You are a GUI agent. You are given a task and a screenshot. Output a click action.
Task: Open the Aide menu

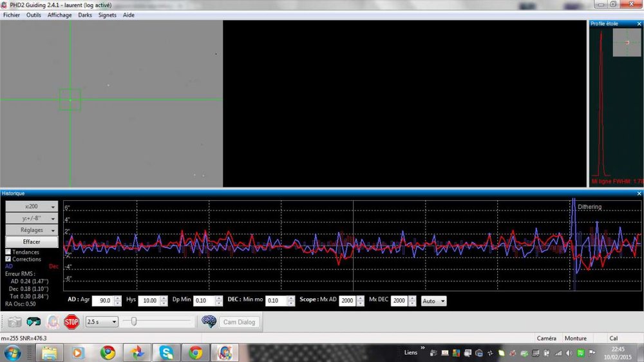[129, 15]
